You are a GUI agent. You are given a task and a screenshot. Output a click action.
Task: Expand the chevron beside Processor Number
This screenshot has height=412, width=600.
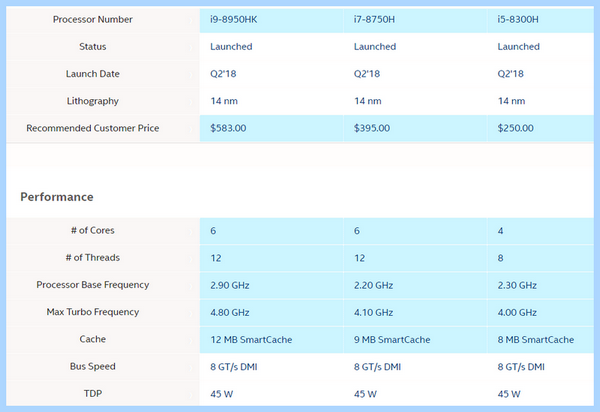click(191, 21)
